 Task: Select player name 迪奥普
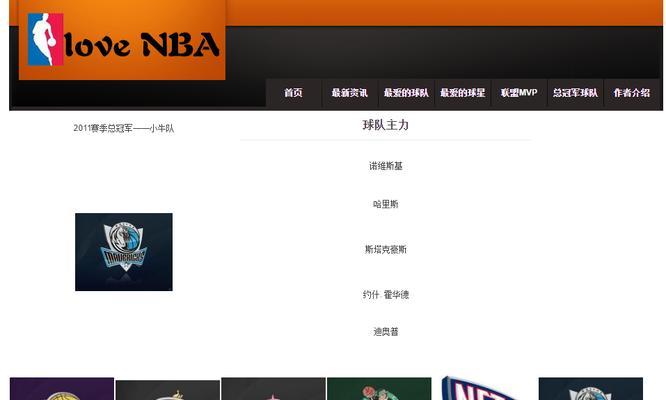(x=386, y=332)
